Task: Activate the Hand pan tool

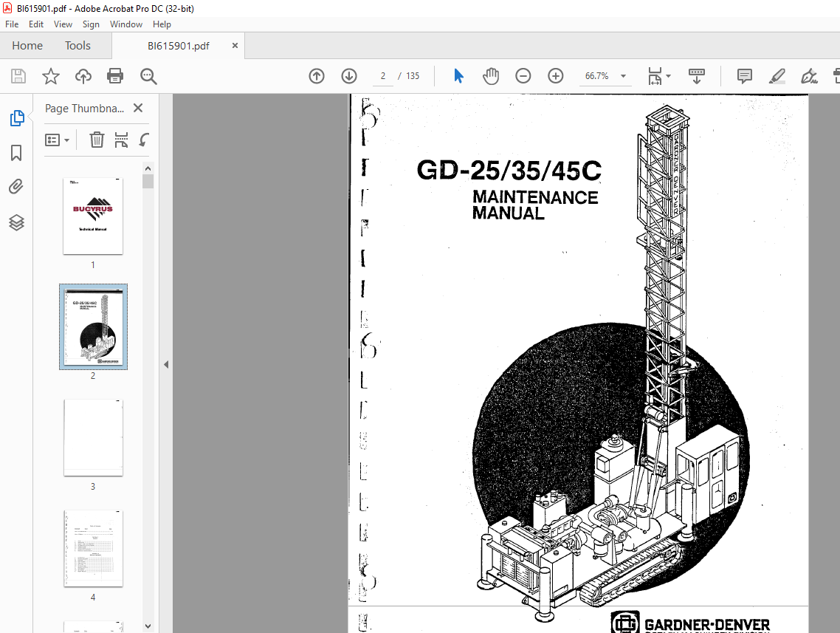Action: 491,76
